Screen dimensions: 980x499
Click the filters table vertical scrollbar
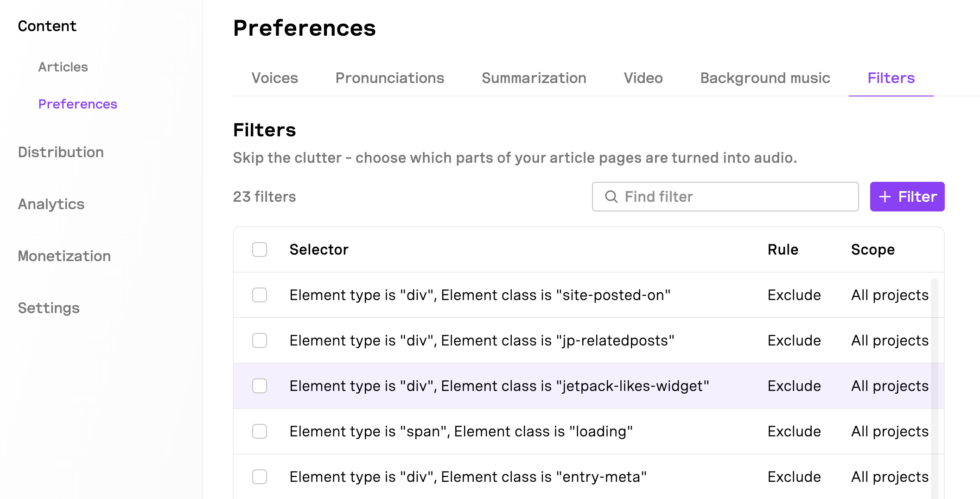pos(935,389)
